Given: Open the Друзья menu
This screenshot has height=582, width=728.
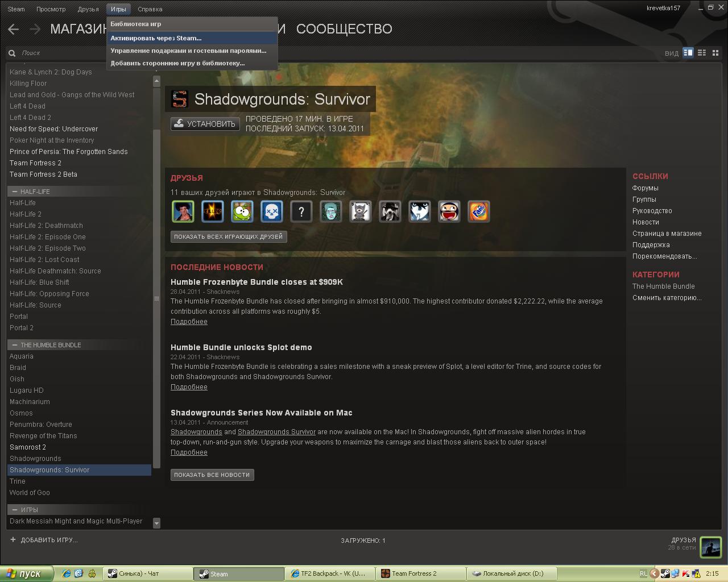Looking at the screenshot, I should (x=88, y=9).
